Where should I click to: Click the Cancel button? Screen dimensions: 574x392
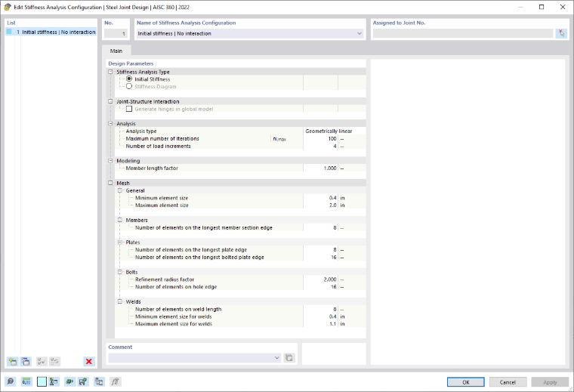pos(508,382)
